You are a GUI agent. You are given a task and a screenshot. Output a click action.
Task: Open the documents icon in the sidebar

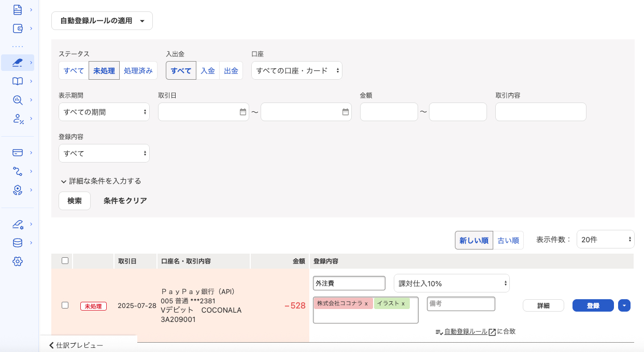(x=17, y=9)
